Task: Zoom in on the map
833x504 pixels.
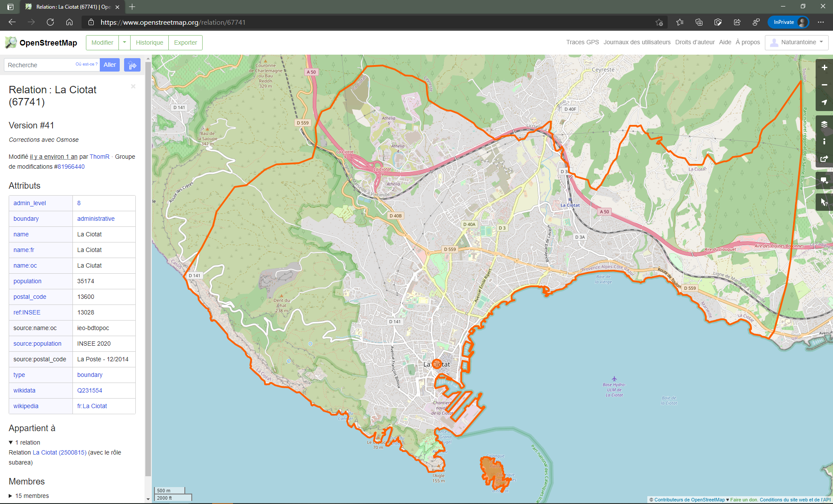Action: (x=824, y=68)
